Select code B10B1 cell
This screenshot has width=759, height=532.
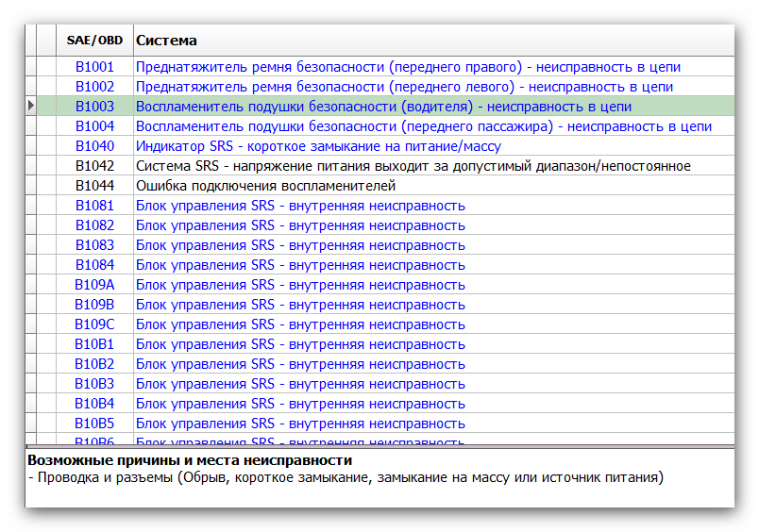(94, 344)
